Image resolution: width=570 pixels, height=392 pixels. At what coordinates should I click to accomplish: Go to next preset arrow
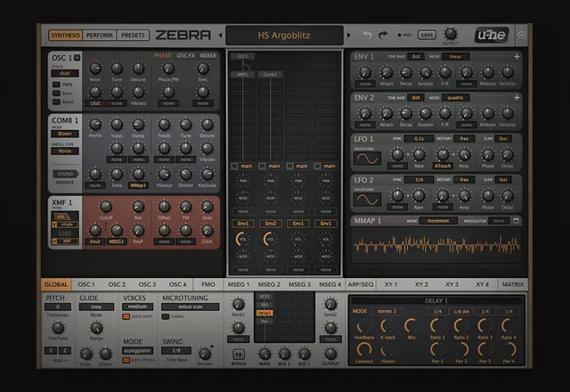(x=349, y=36)
